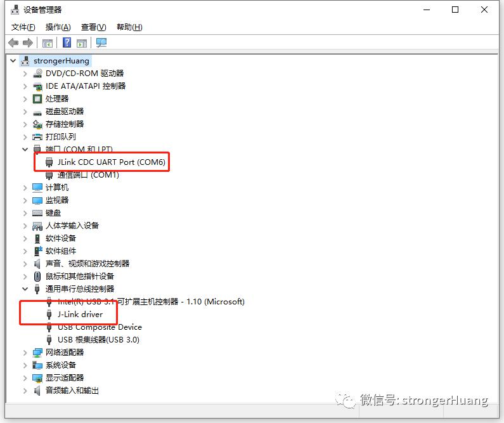
Task: Select the strongerHuang computer name
Action: pyautogui.click(x=61, y=61)
